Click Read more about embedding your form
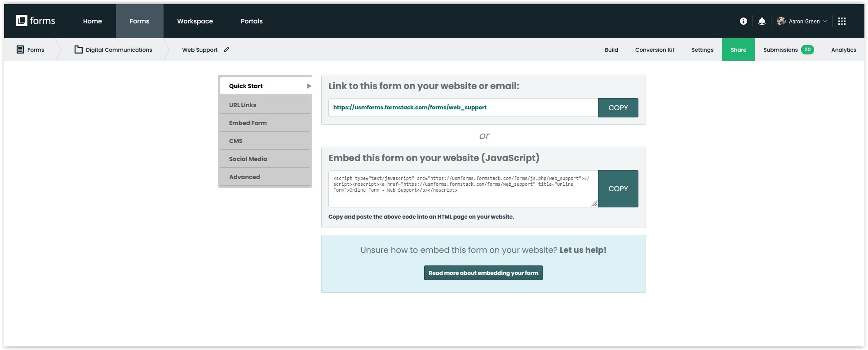Screen dimensions: 868x350 483,273
